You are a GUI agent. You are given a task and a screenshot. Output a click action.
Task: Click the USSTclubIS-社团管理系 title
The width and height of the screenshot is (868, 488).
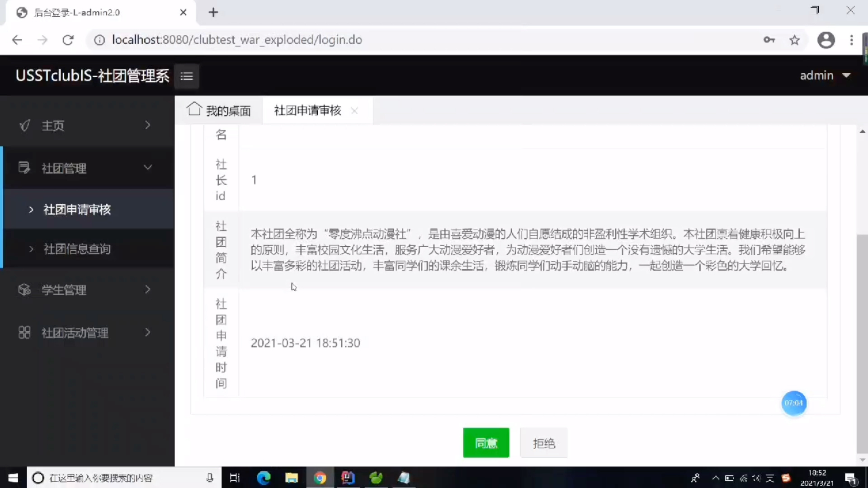(92, 75)
